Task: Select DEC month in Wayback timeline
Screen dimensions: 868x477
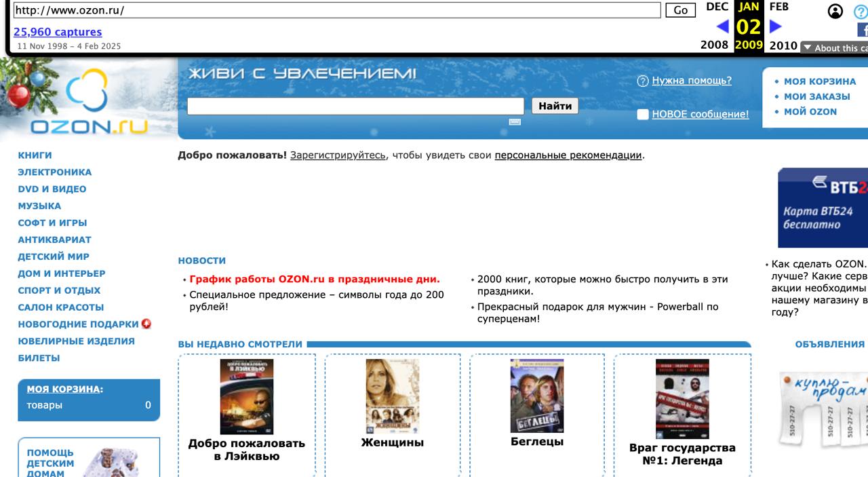Action: (x=717, y=7)
